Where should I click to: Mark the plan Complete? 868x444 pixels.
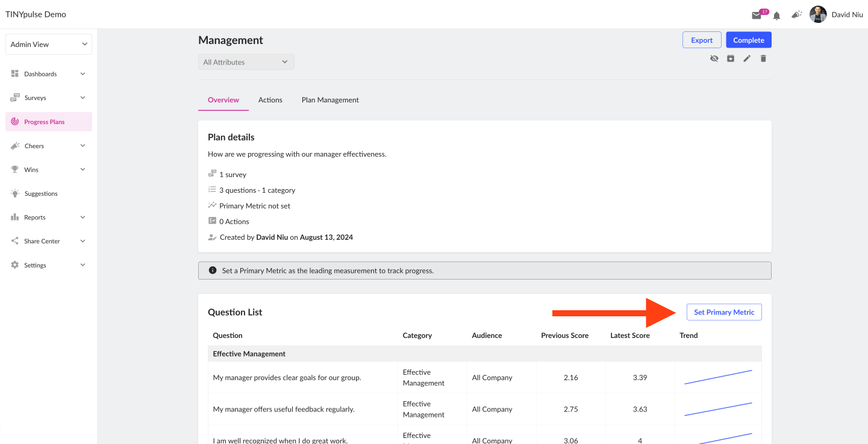(749, 40)
